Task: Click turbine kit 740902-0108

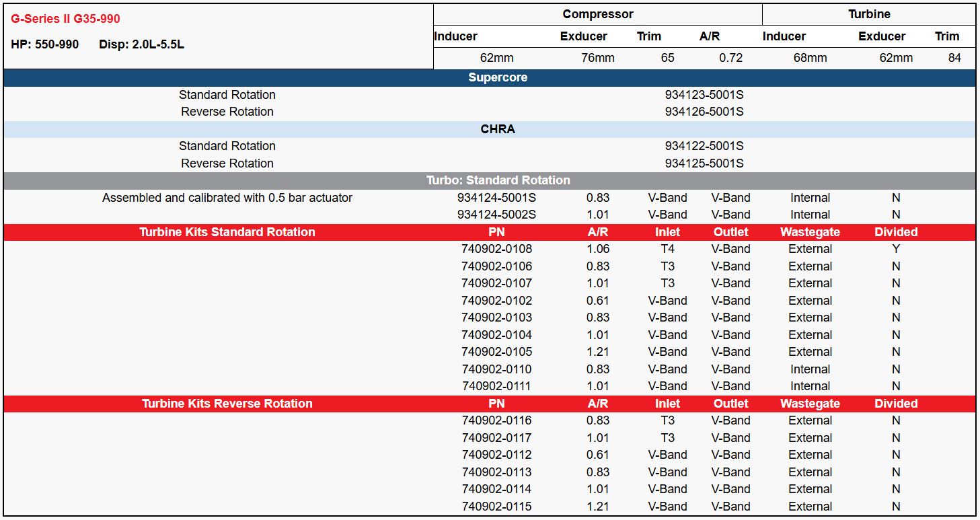Action: click(x=496, y=249)
